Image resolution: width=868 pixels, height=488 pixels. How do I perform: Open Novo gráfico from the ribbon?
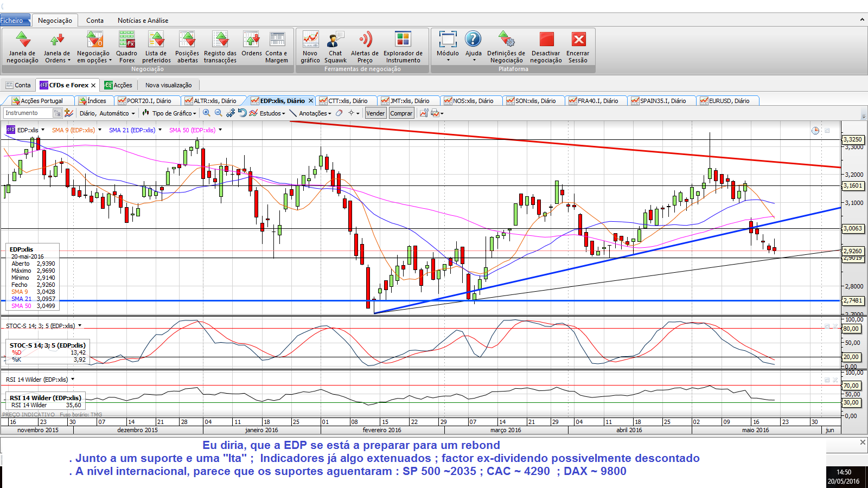click(310, 47)
